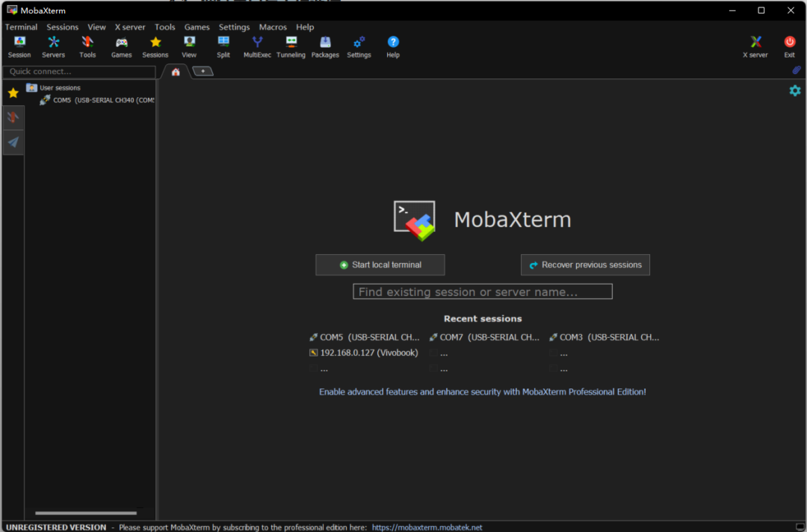Screen dimensions: 807x532
Task: Open the mobaxterm.mobatek.net link
Action: point(427,527)
